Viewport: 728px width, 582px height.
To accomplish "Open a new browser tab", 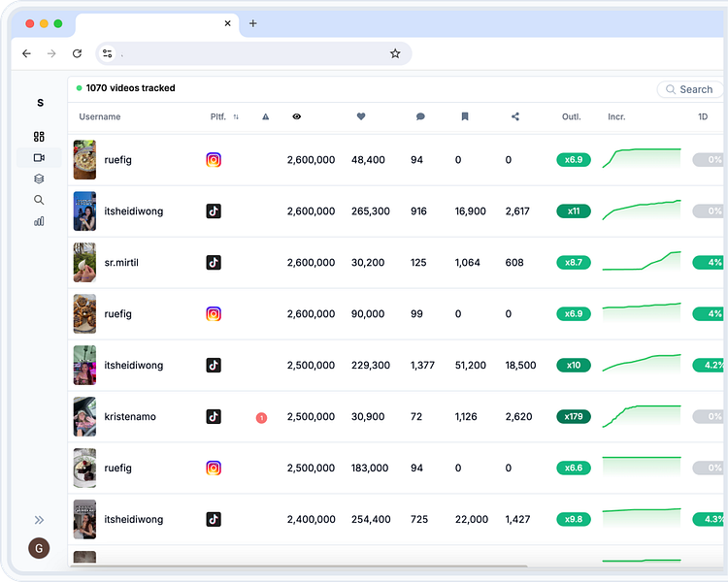I will pos(253,23).
